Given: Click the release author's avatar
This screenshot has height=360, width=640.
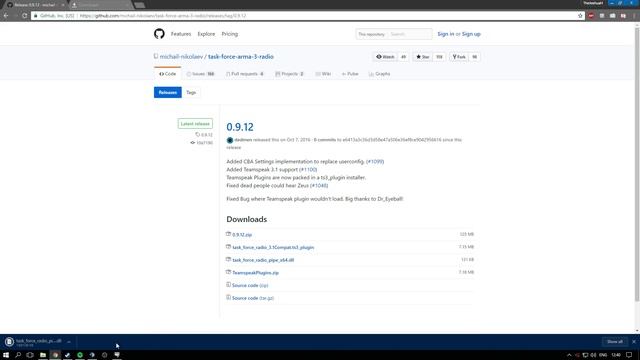Looking at the screenshot, I should click(x=230, y=140).
